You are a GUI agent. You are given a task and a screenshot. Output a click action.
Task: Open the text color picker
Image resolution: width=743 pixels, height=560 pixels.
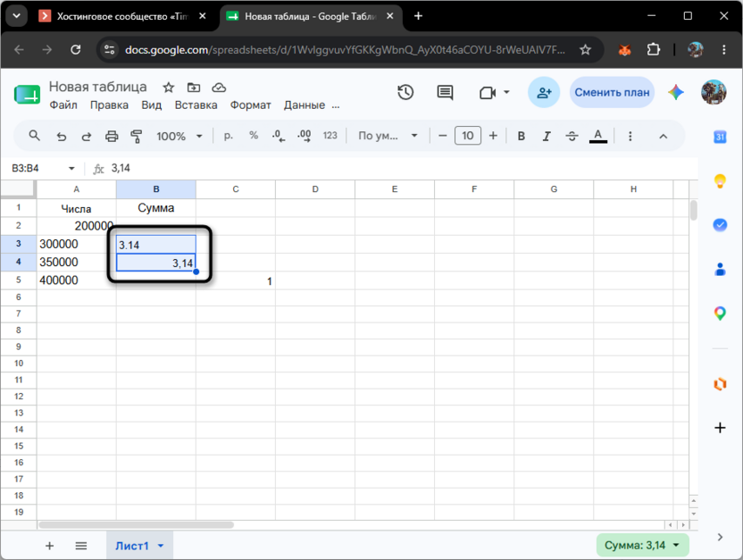click(598, 137)
